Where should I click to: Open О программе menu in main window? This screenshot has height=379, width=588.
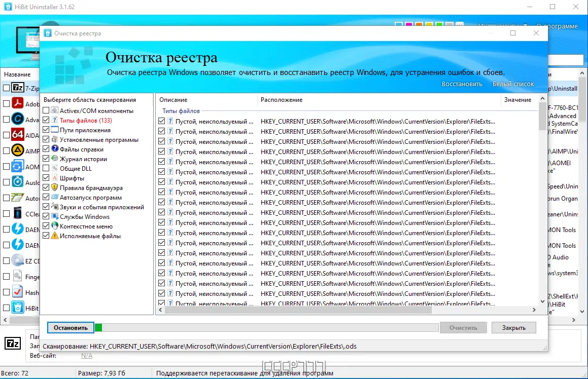point(557,26)
